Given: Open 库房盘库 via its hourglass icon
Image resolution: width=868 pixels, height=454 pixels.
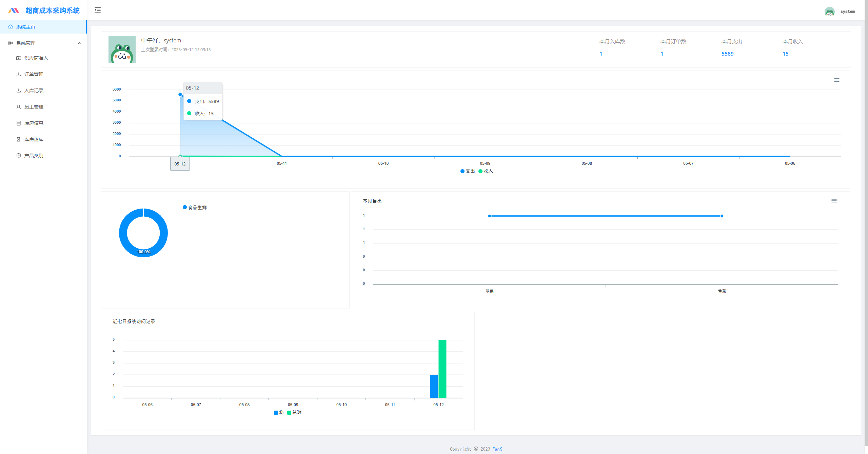Looking at the screenshot, I should pyautogui.click(x=19, y=139).
